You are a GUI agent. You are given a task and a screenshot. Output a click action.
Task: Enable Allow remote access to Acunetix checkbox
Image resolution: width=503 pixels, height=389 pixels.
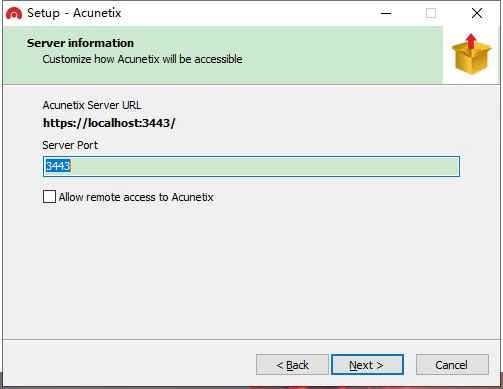coord(49,197)
